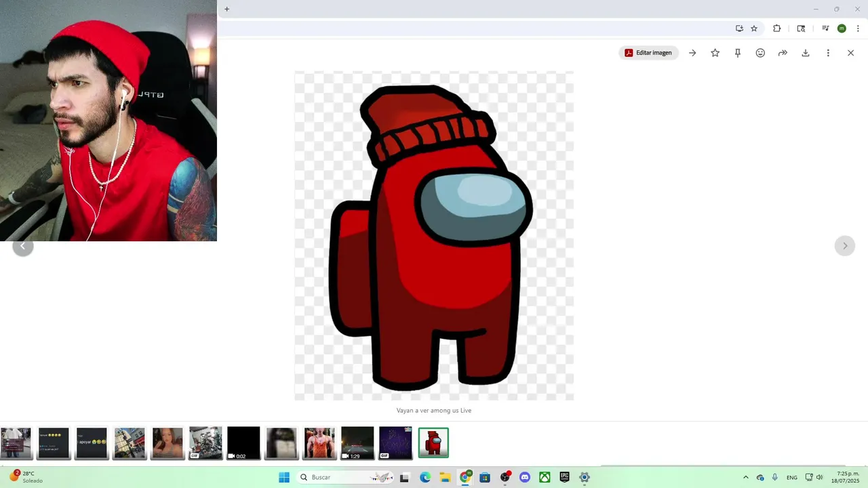The height and width of the screenshot is (488, 868).
Task: Select the gray robot GIF thumbnail
Action: tap(205, 443)
